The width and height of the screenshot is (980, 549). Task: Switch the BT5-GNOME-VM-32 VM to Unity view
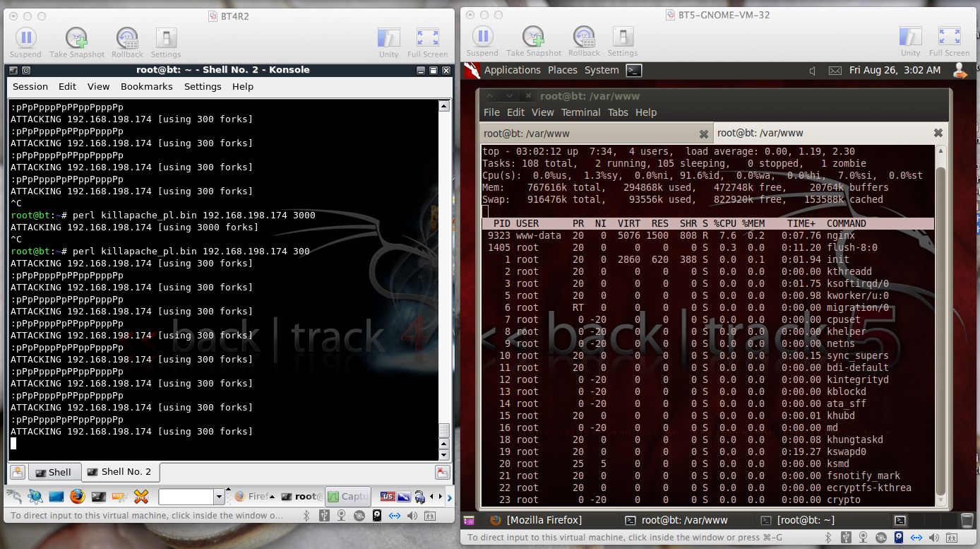pos(911,41)
